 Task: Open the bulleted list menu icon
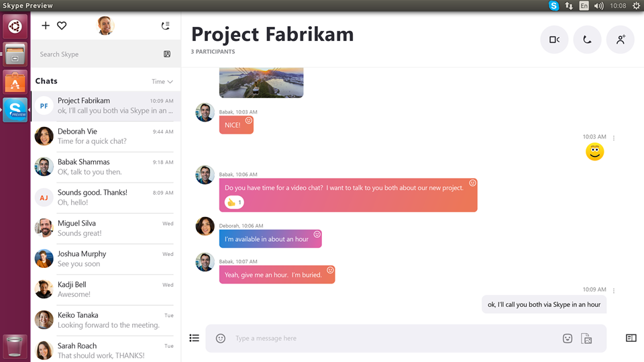click(x=194, y=338)
